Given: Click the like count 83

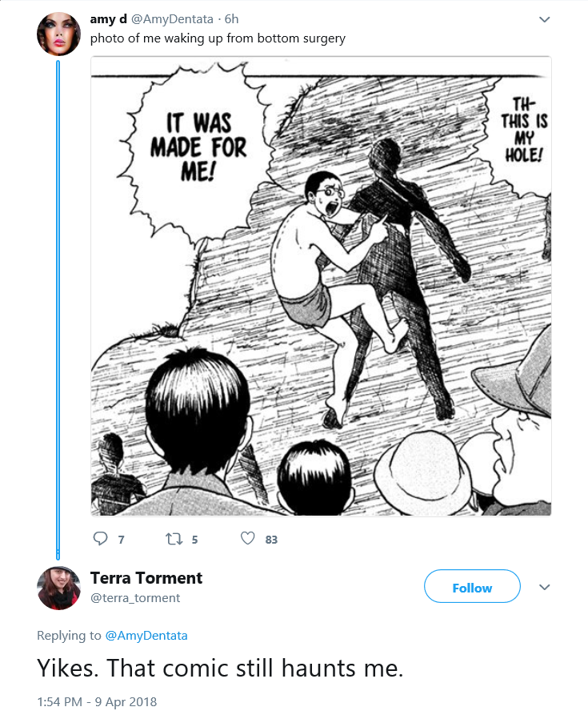Looking at the screenshot, I should 271,540.
